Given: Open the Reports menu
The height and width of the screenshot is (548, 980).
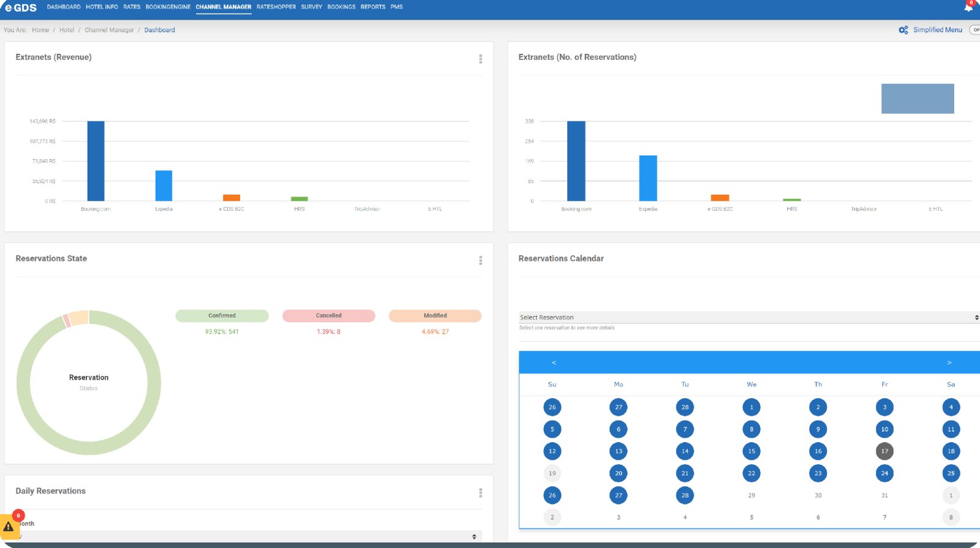Looking at the screenshot, I should [373, 7].
